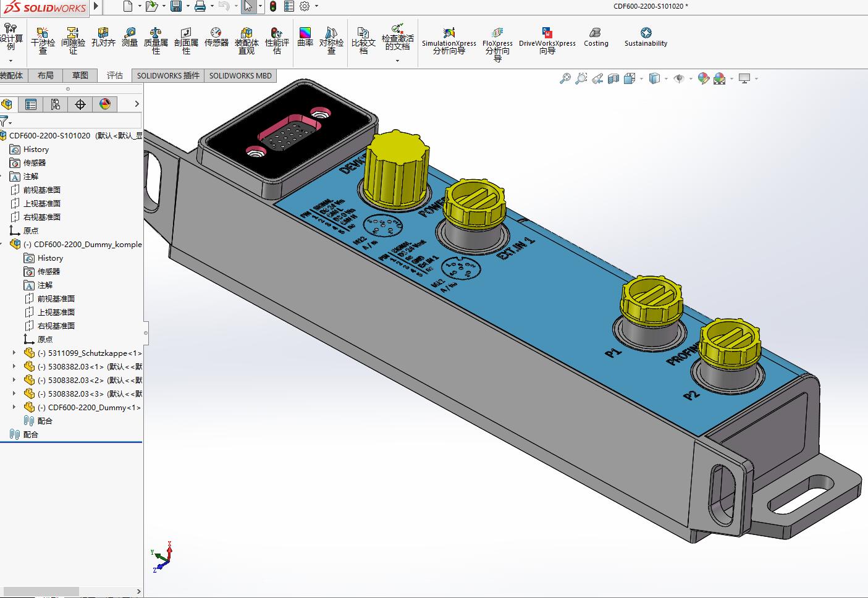Click the feature tree horizontal scrollbar

coord(40,592)
